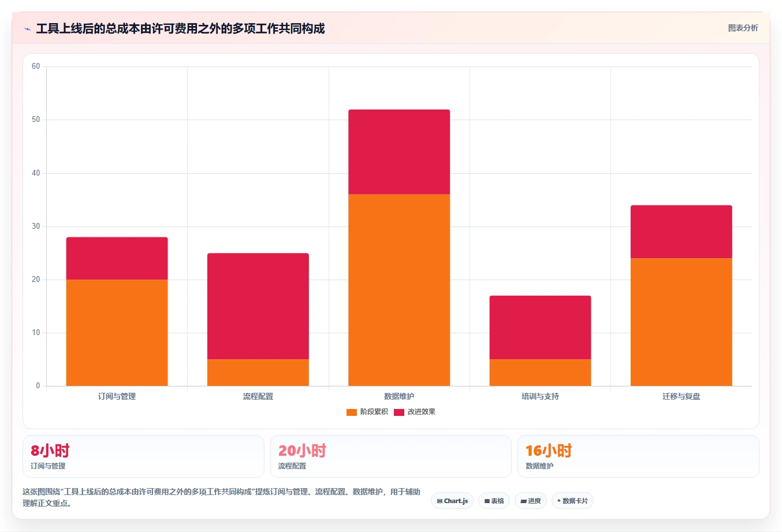Click the 图表分析 label in header

coord(743,28)
